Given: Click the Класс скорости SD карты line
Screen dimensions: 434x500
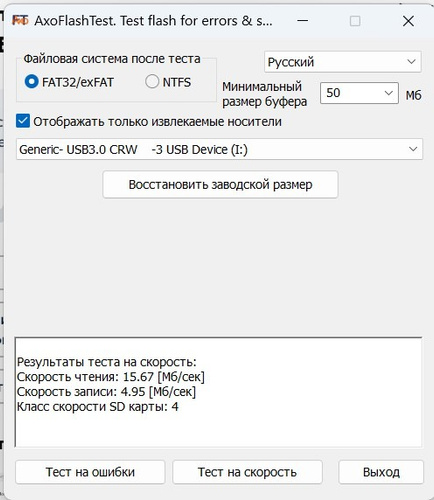Looking at the screenshot, I should coord(97,407).
